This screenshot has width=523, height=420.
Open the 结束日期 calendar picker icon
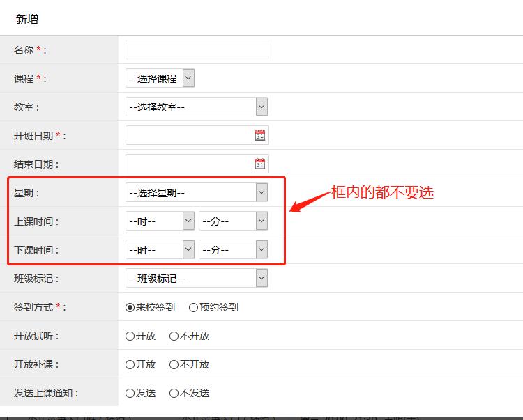[x=260, y=164]
